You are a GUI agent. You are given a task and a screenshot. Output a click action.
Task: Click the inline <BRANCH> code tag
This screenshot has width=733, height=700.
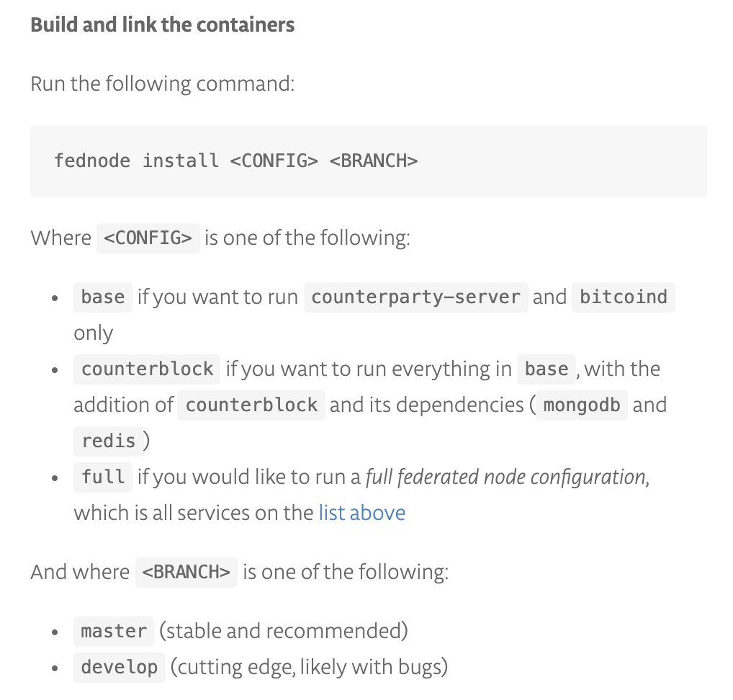186,572
